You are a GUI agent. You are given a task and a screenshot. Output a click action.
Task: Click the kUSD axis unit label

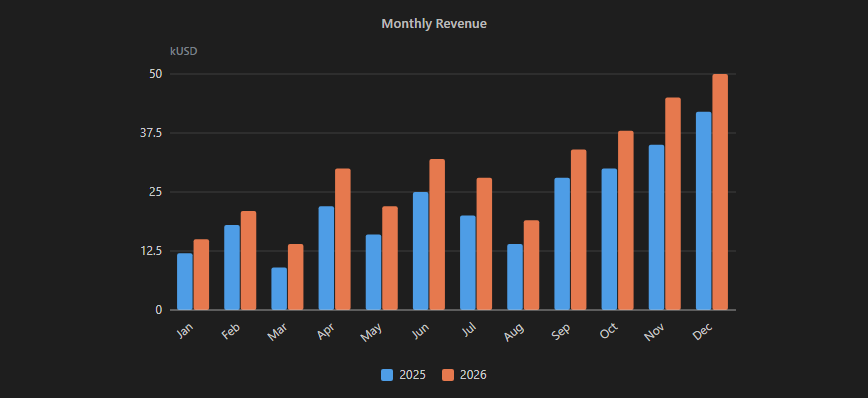point(184,51)
